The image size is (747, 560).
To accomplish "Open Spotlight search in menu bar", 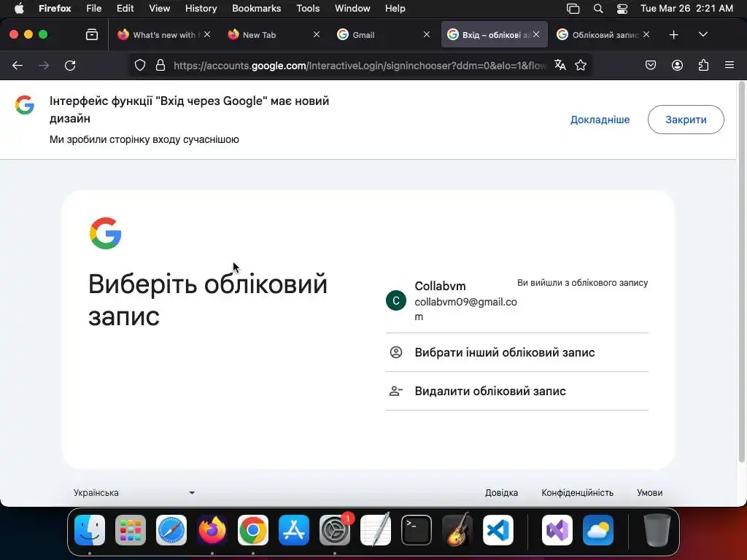I will pos(598,9).
